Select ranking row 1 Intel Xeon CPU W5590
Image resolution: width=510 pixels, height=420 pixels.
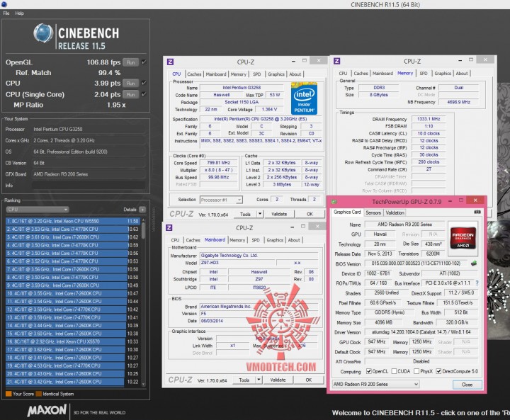(73, 221)
